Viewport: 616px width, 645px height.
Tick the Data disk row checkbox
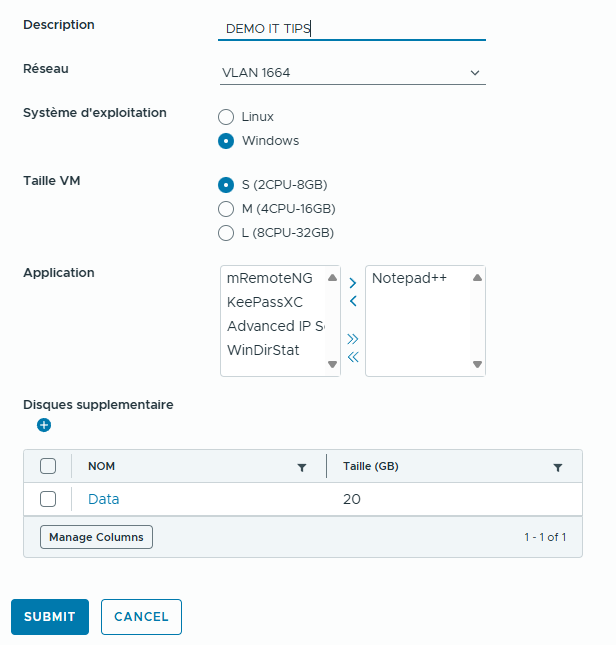point(48,499)
